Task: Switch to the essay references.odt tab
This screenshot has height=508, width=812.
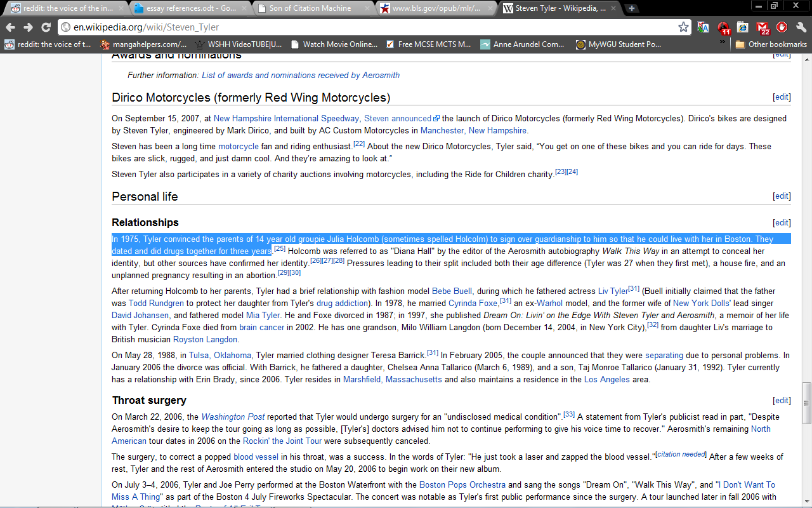Action: pos(187,8)
